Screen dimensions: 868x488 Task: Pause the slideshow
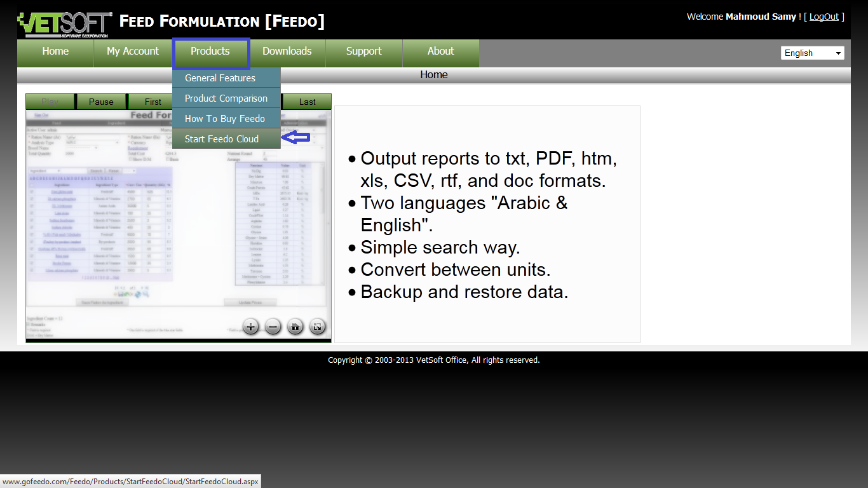click(101, 102)
